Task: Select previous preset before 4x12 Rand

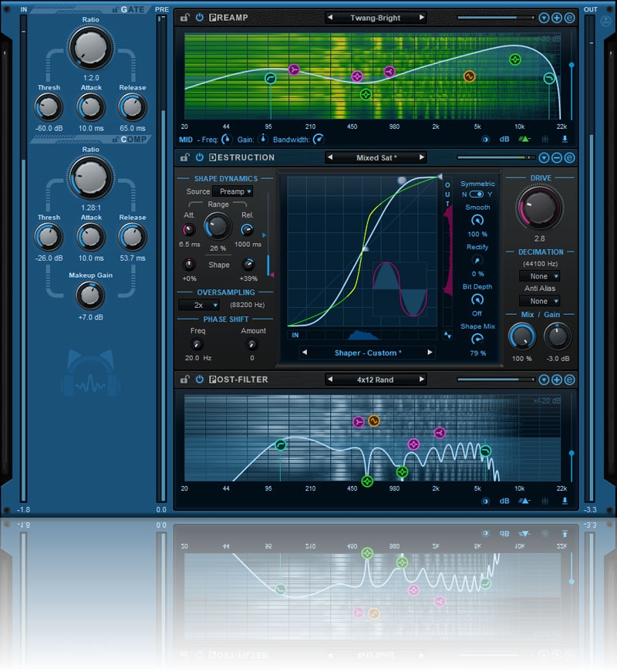Action: point(329,380)
